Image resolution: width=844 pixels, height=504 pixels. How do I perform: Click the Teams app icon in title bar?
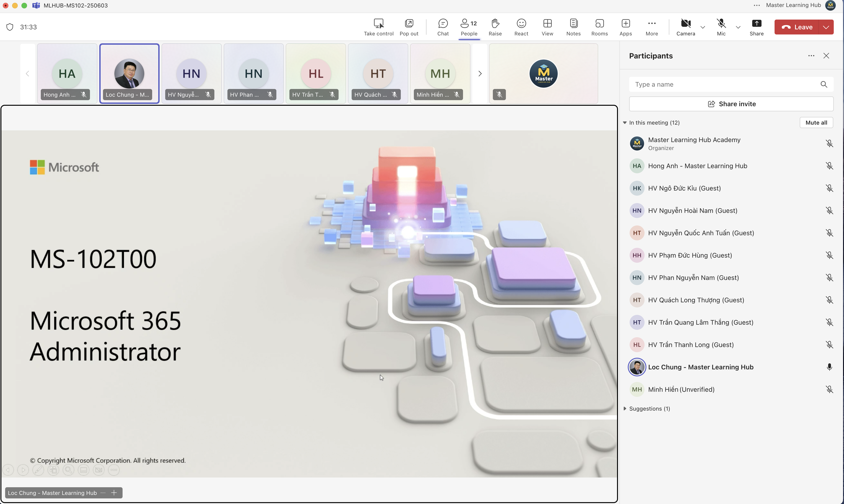pos(36,5)
